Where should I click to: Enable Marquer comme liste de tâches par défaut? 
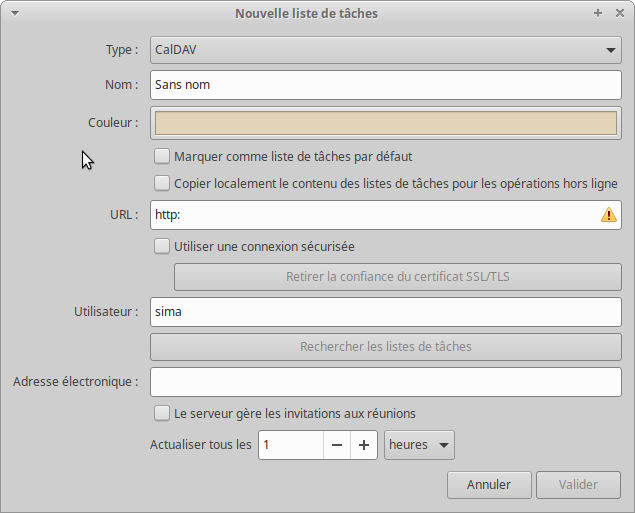(x=161, y=156)
